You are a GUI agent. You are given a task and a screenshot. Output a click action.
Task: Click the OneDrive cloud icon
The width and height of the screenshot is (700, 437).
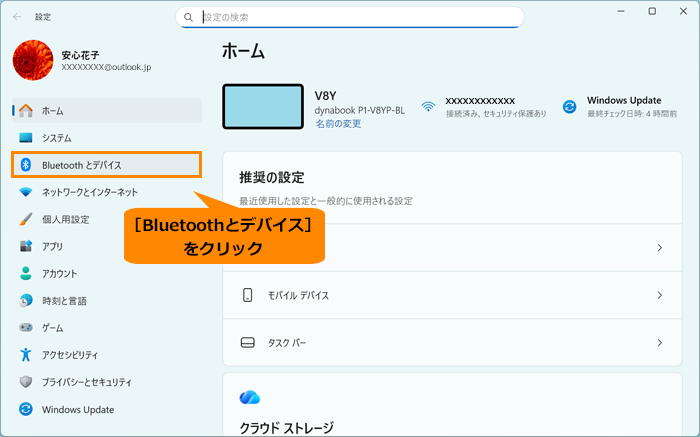coord(250,397)
